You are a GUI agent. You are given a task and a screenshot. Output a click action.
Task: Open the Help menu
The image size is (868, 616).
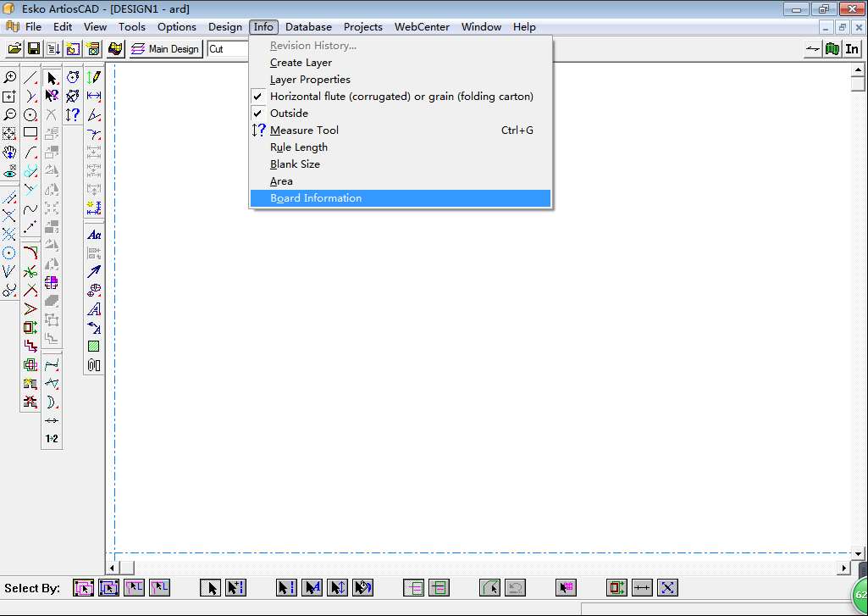(524, 26)
